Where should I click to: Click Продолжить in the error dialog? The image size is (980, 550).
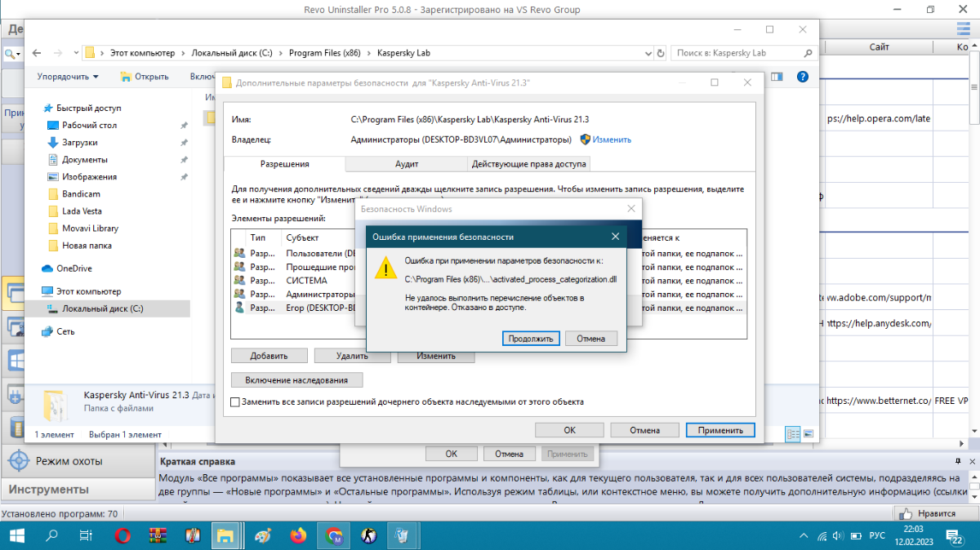(531, 338)
